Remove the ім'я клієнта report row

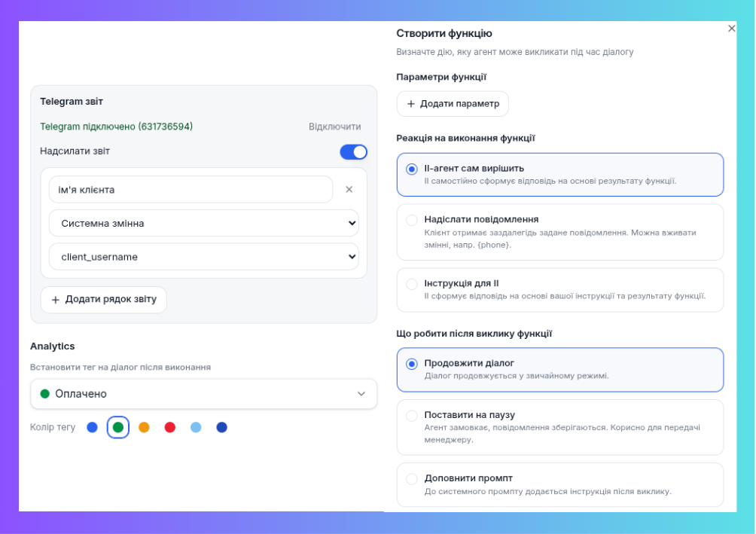(x=349, y=190)
